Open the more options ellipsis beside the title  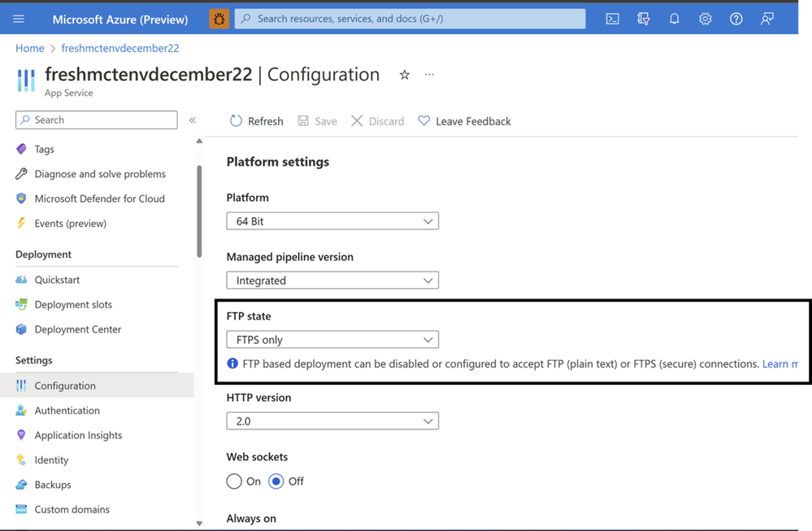point(429,75)
